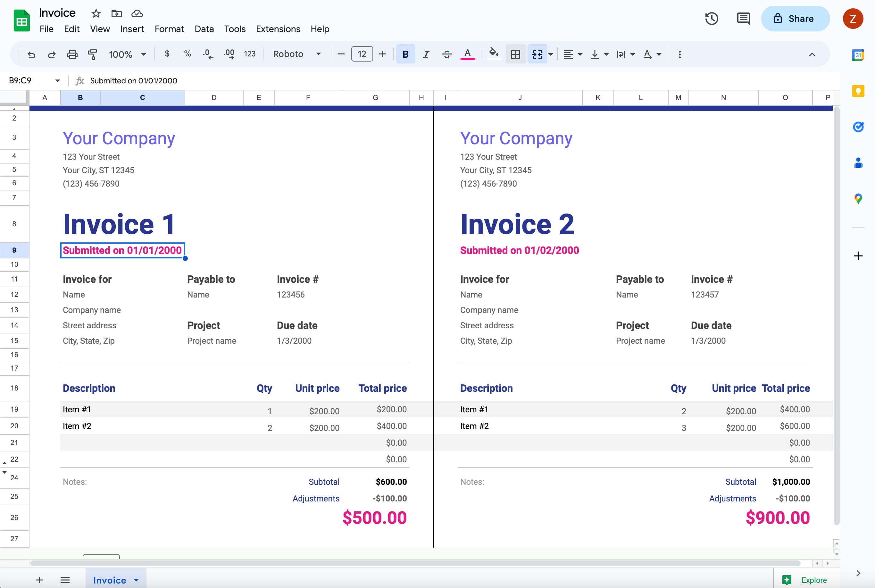Open the Fill color tool
This screenshot has height=588, width=875.
click(x=494, y=54)
